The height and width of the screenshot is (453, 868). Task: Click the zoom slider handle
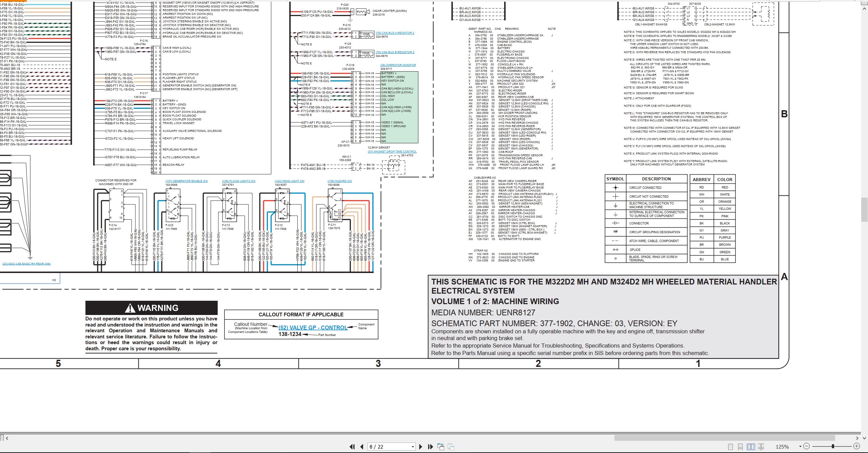point(833,447)
